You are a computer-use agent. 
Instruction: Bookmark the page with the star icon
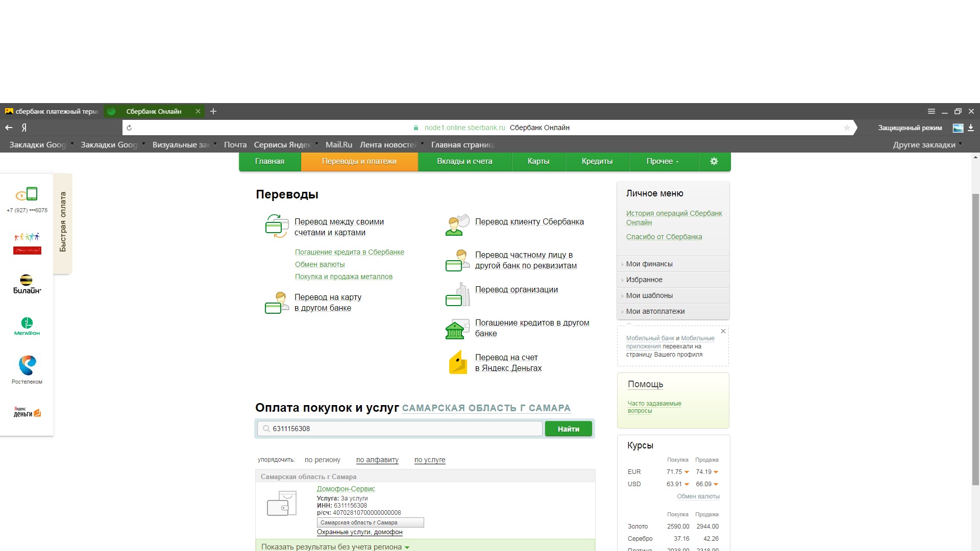point(847,128)
